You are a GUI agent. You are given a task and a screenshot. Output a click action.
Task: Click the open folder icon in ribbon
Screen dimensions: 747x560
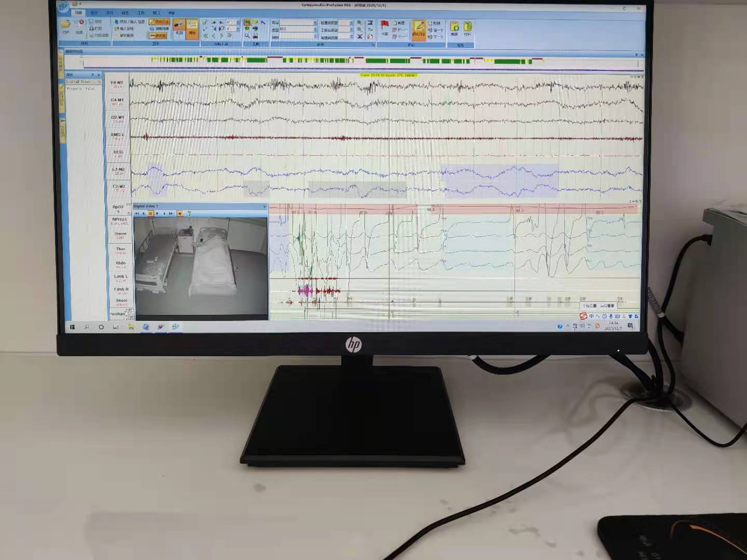(x=66, y=24)
